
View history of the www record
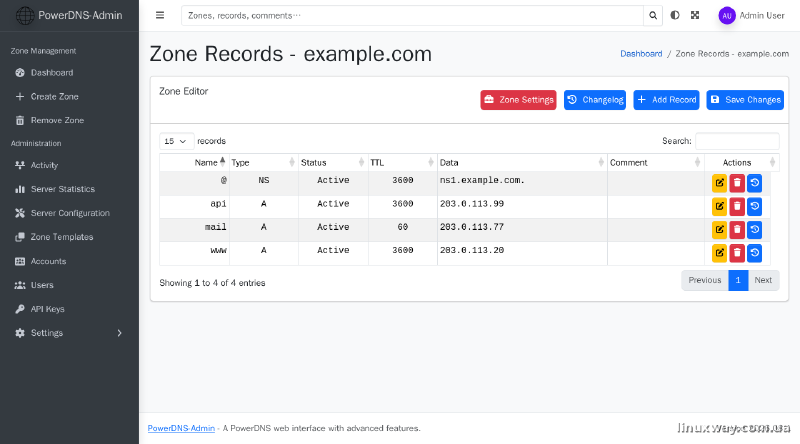pyautogui.click(x=754, y=253)
